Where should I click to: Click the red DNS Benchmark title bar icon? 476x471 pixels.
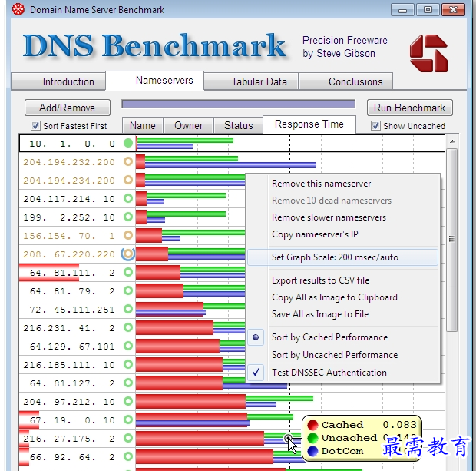(18, 9)
